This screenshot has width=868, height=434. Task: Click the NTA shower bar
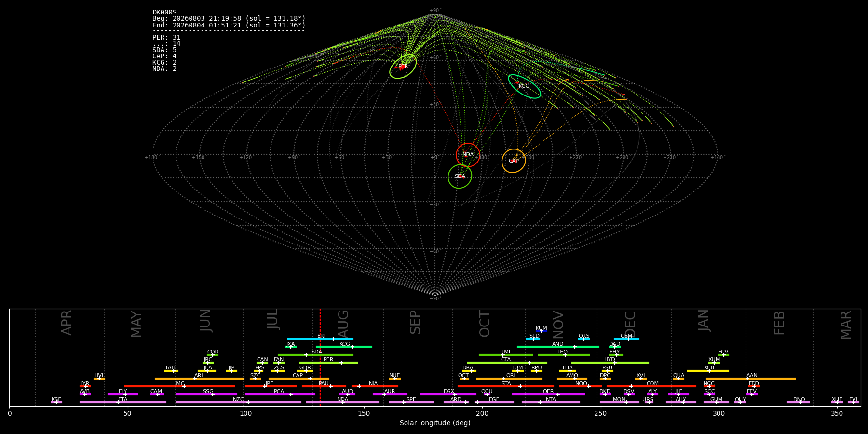551,402
